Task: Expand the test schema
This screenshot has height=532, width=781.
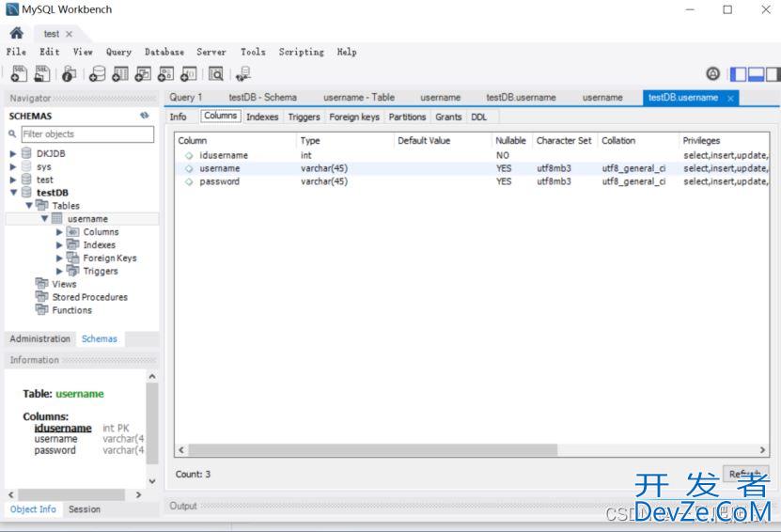Action: (x=13, y=180)
